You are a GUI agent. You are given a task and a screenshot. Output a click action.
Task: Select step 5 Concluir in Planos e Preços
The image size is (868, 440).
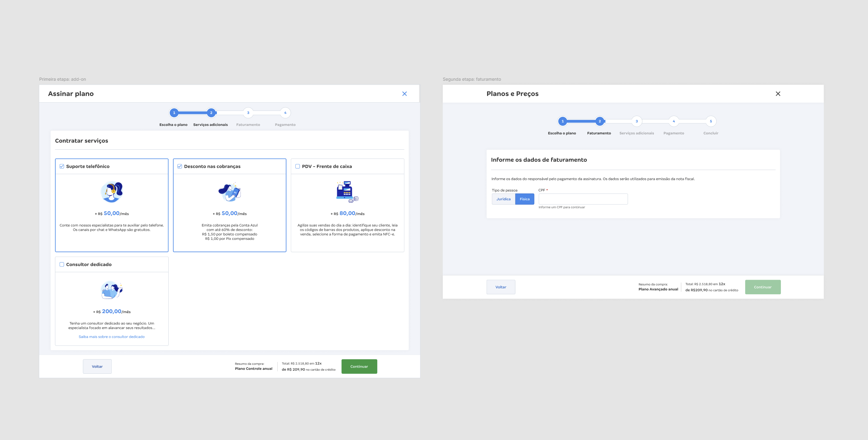(711, 121)
